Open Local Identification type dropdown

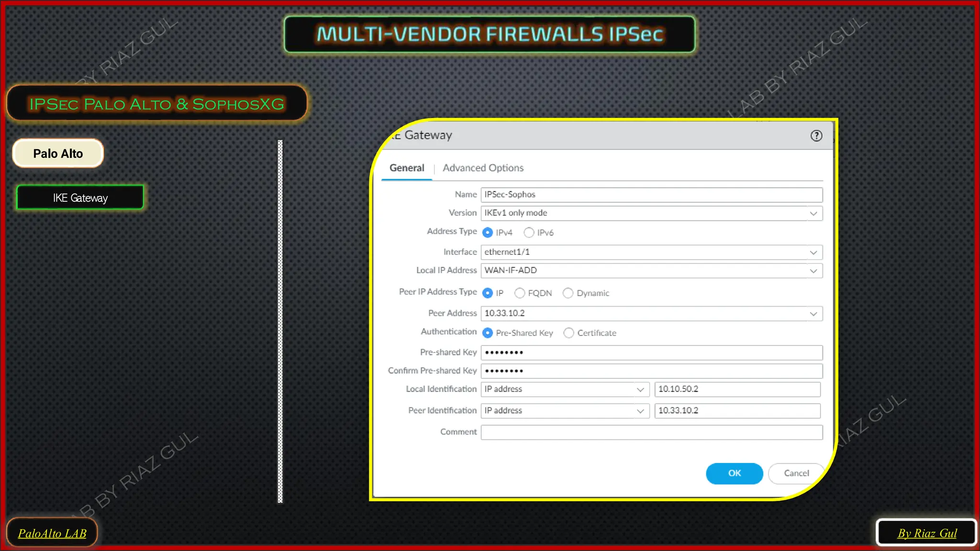[x=565, y=389]
